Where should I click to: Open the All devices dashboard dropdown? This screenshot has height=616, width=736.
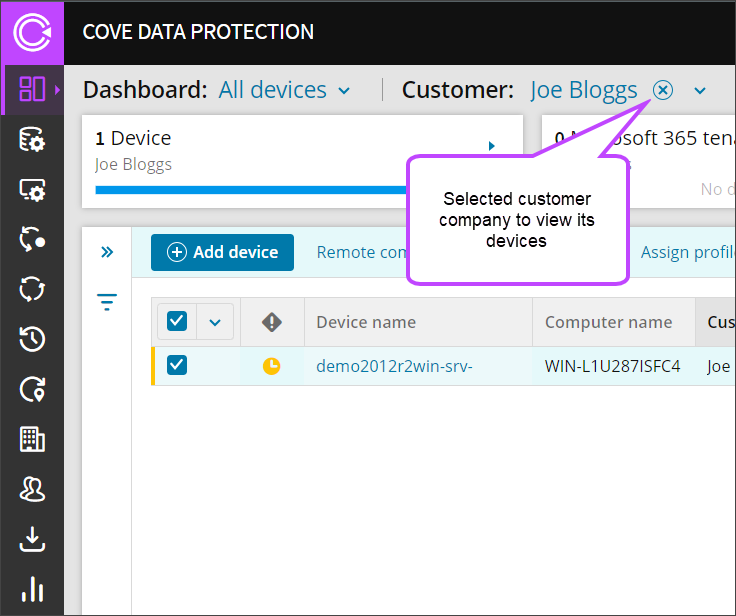[x=285, y=90]
